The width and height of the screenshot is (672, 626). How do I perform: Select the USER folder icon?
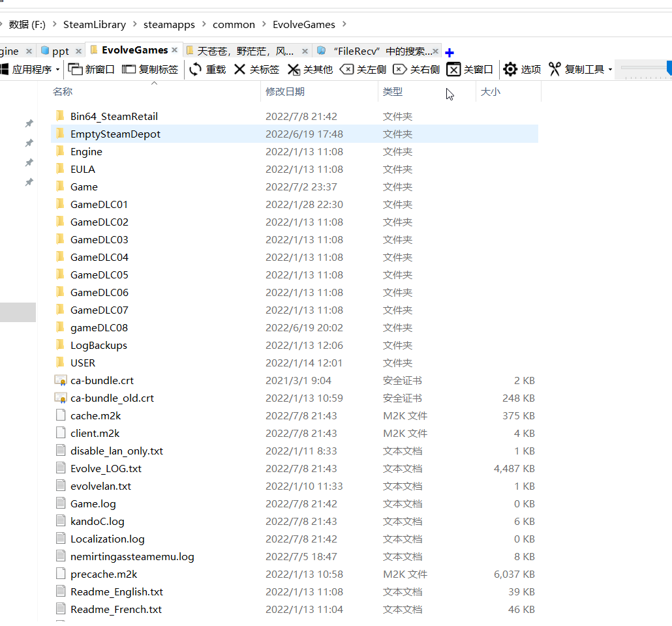60,362
